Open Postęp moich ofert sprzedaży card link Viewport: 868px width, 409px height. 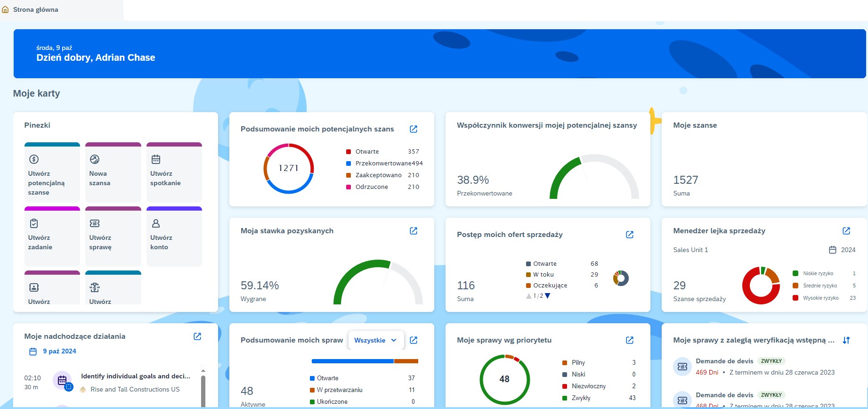(x=630, y=235)
